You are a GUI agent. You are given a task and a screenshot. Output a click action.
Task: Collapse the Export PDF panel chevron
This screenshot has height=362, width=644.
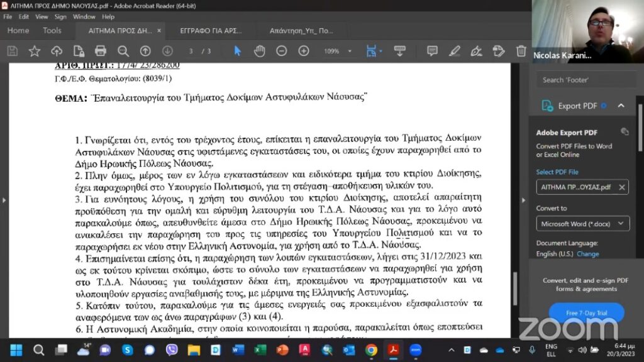621,106
